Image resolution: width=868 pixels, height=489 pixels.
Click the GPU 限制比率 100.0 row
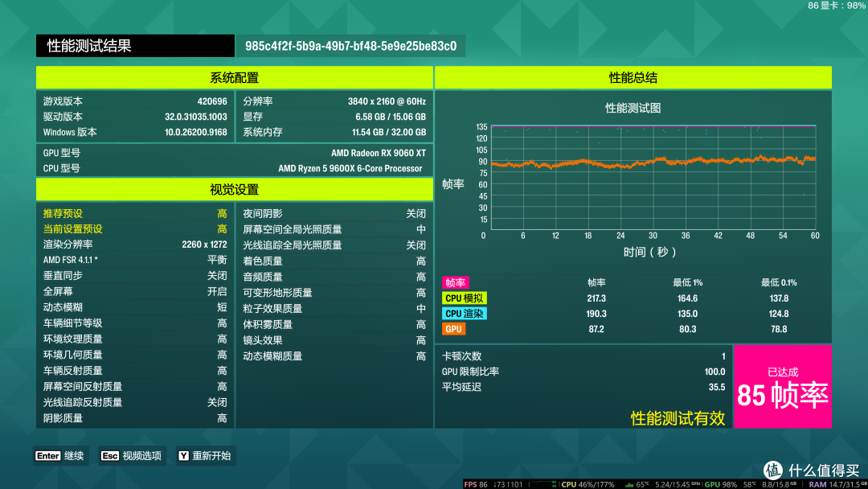[583, 372]
